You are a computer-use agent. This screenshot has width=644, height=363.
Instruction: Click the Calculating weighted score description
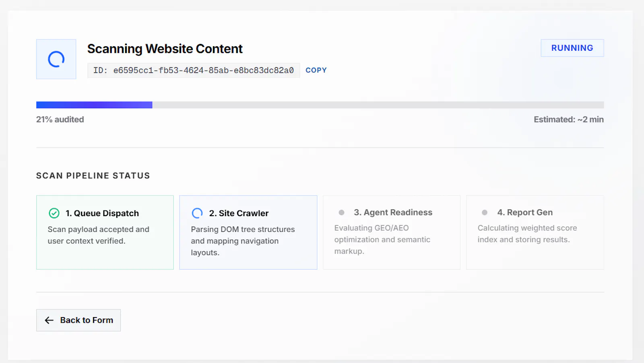527,234
